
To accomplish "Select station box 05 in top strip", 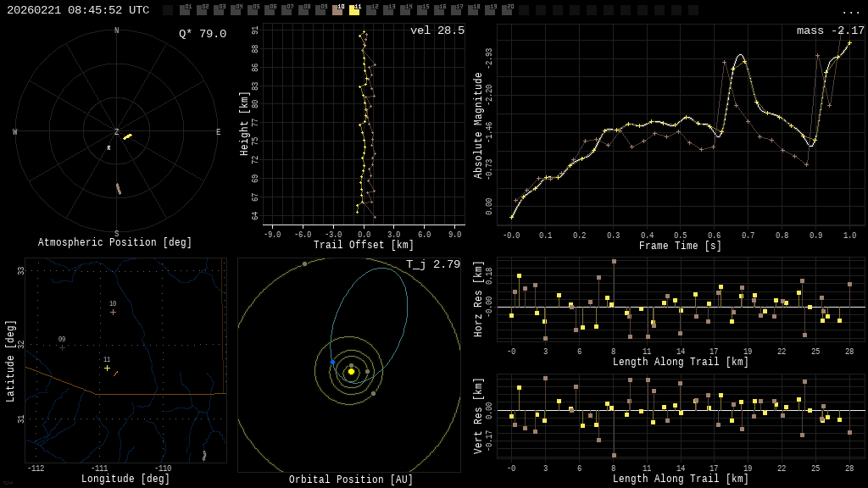I will click(x=253, y=10).
